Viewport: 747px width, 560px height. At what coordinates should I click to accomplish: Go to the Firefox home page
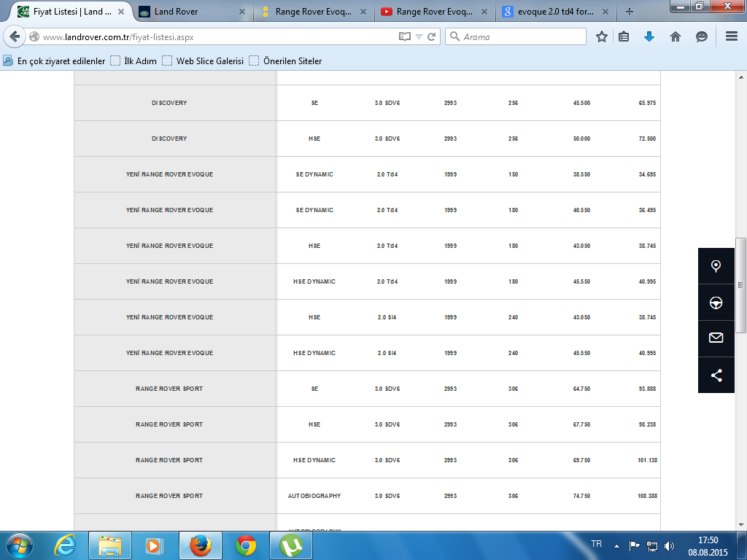tap(675, 36)
